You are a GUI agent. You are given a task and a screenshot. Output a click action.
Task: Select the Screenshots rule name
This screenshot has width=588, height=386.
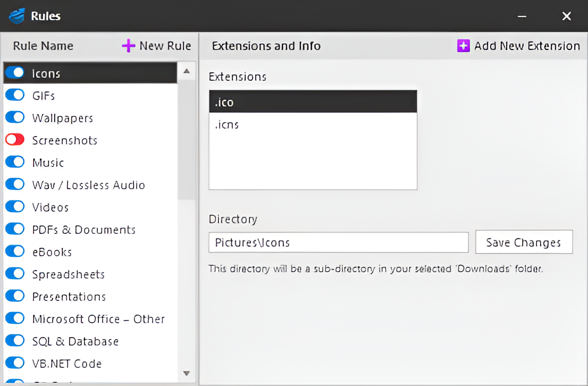(64, 140)
